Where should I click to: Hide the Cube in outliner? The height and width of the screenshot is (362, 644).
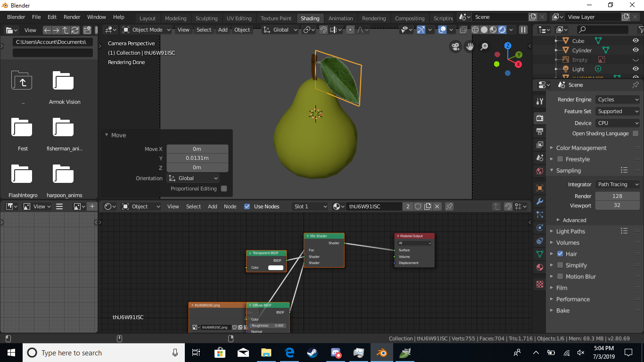636,41
